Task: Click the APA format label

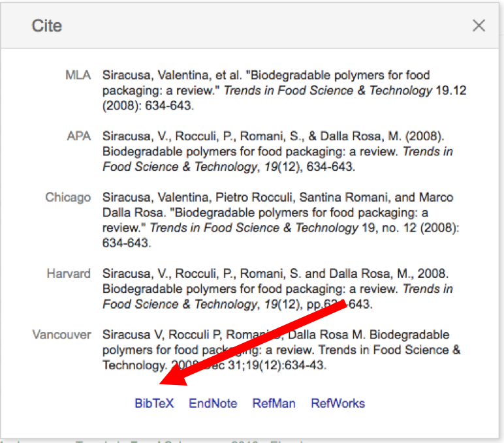Action: click(x=79, y=136)
